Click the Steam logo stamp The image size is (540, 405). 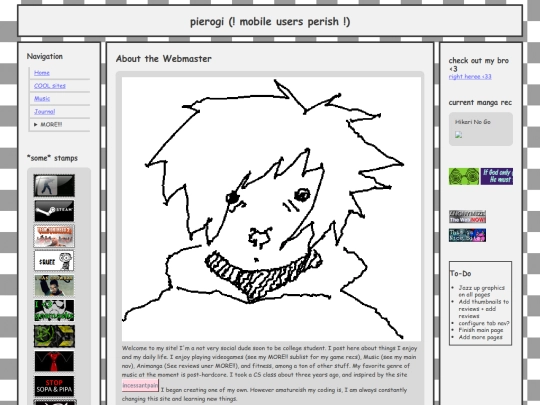[54, 211]
